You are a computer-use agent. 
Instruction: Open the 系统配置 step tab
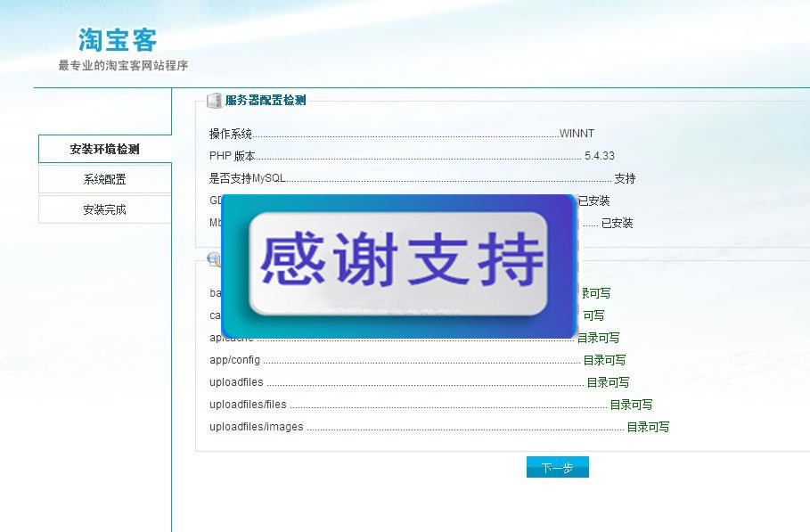point(105,179)
